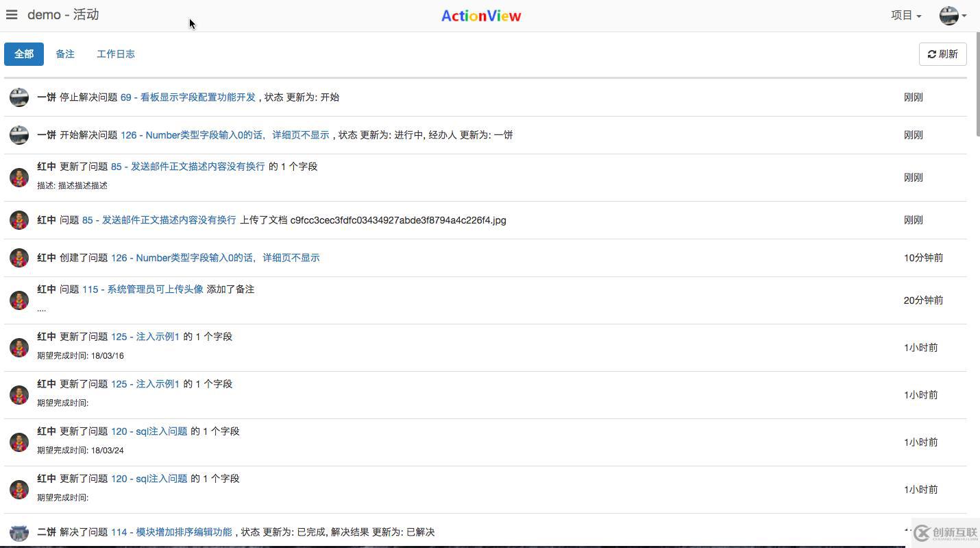Select the 全部 tab
This screenshot has width=980, height=548.
[x=24, y=53]
